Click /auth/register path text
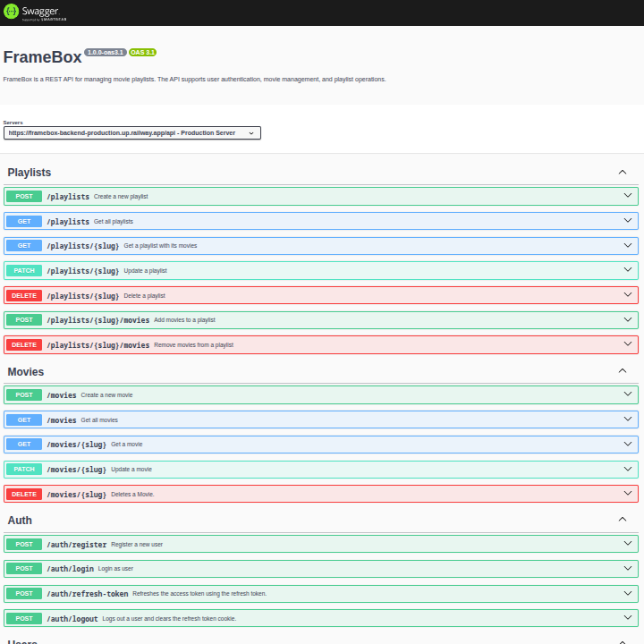The image size is (644, 644). (77, 545)
